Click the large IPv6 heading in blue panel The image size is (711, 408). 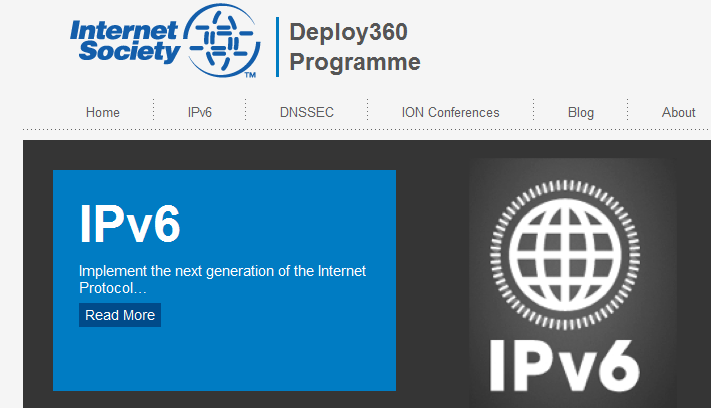pos(130,224)
